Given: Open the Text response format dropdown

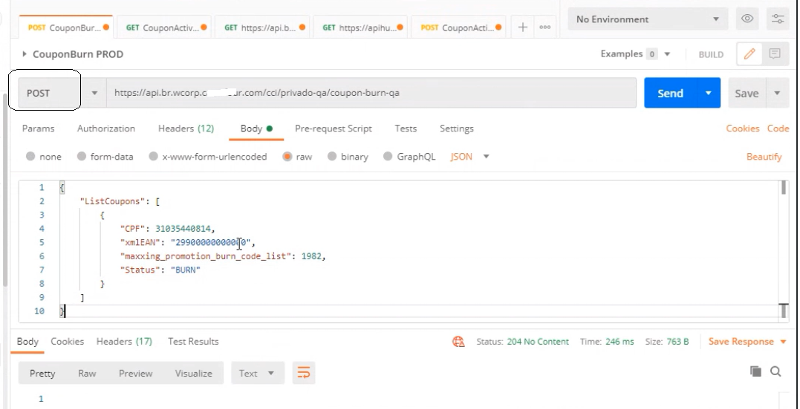Looking at the screenshot, I should pos(257,373).
